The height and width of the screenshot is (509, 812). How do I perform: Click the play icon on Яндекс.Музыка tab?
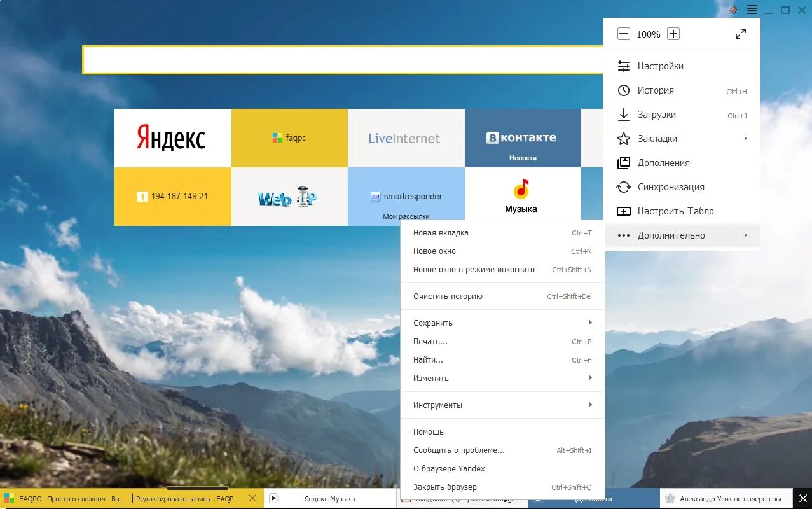[x=274, y=499]
